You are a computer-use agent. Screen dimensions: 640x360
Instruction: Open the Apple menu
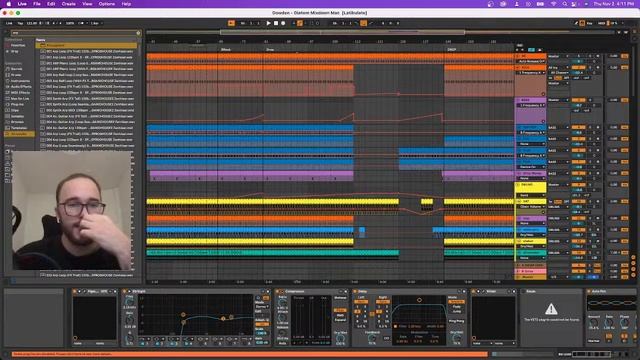point(9,4)
